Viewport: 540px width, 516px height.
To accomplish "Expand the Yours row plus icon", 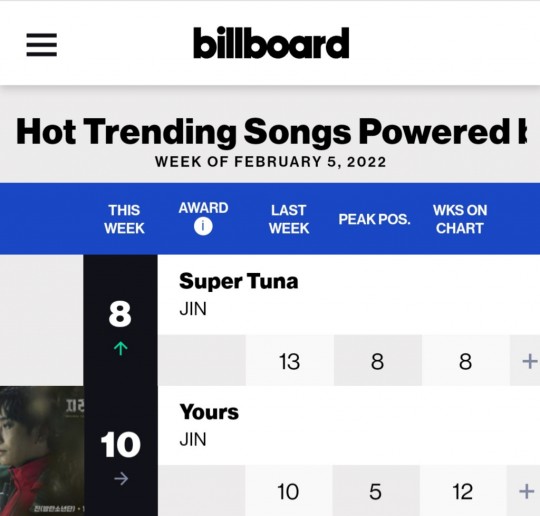I will (x=527, y=491).
